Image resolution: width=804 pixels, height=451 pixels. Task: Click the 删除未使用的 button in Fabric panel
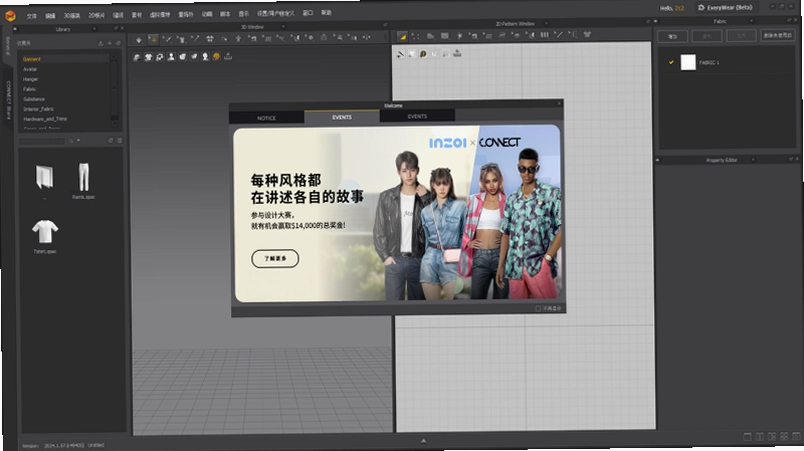click(778, 35)
